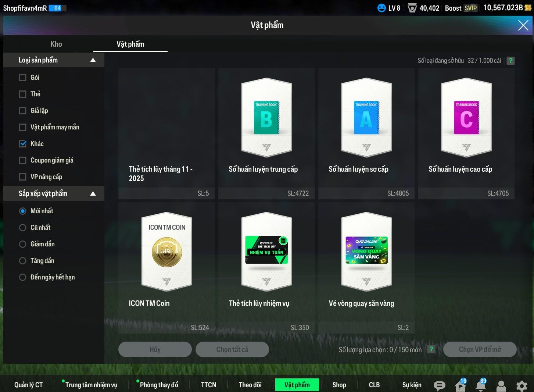Click the Chọn VP để mở button
The height and width of the screenshot is (392, 534).
tap(480, 349)
